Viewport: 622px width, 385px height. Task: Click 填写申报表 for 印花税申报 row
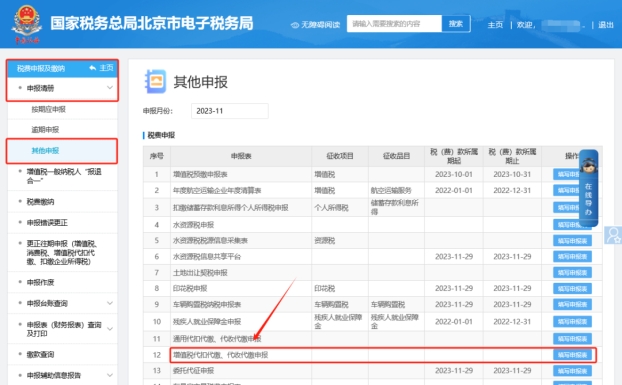point(572,288)
